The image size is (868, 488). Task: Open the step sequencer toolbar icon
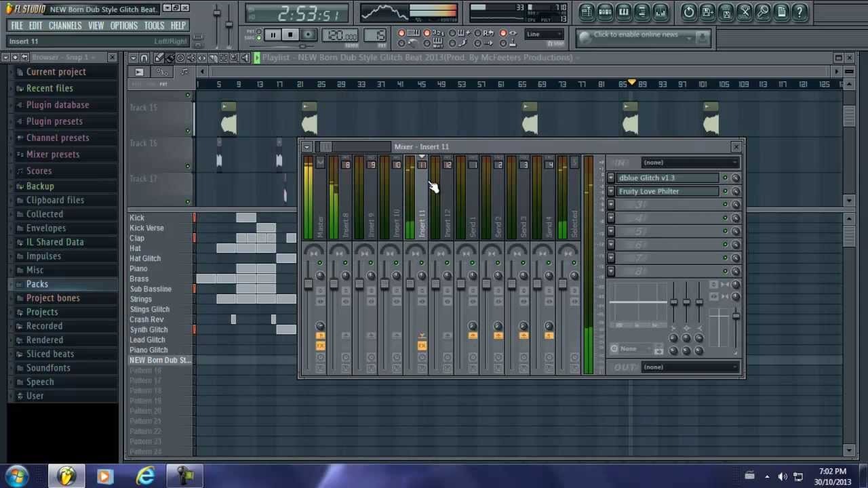coord(606,12)
